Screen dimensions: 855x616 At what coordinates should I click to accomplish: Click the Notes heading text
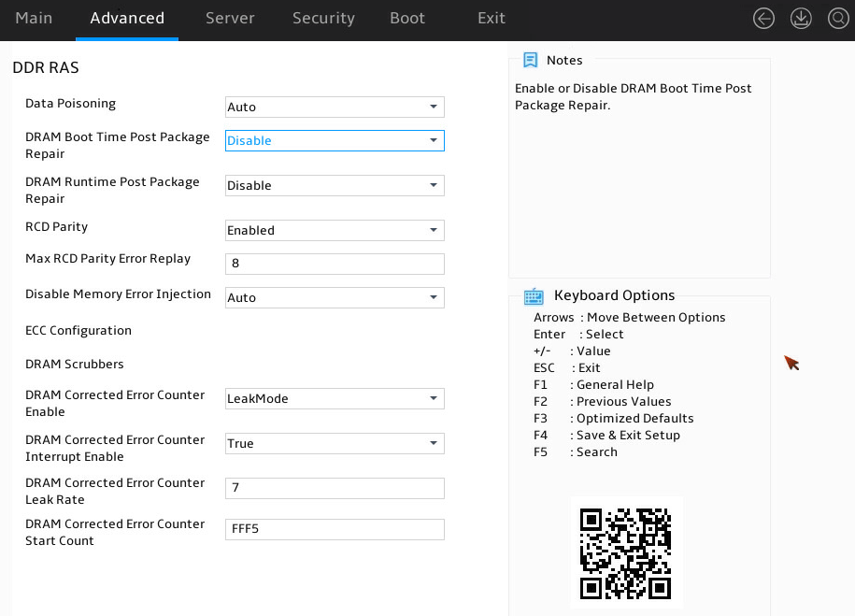pyautogui.click(x=564, y=60)
